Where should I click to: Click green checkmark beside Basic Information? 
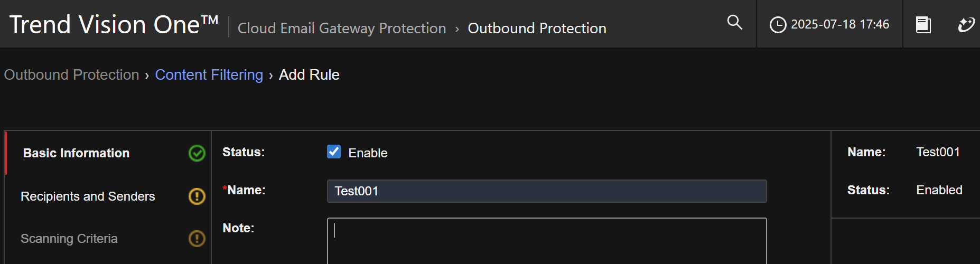[x=197, y=153]
